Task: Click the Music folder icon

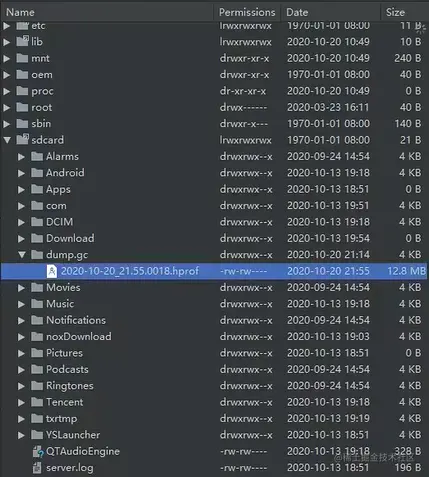Action: (37, 303)
